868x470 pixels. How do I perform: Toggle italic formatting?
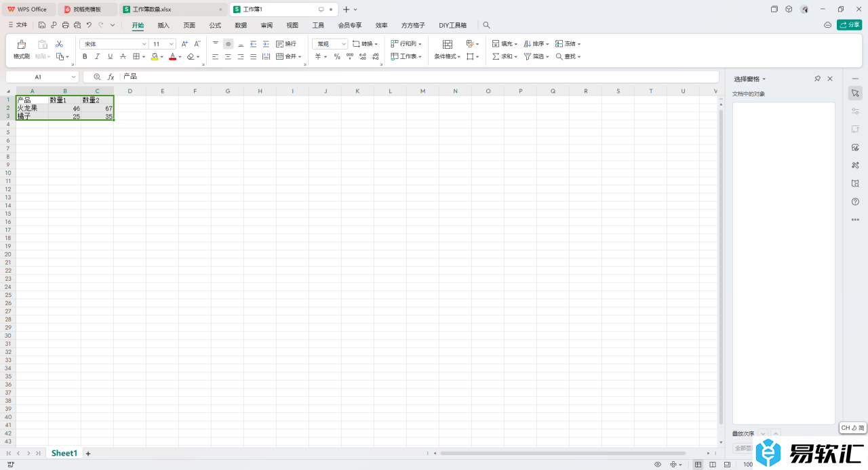pyautogui.click(x=97, y=56)
